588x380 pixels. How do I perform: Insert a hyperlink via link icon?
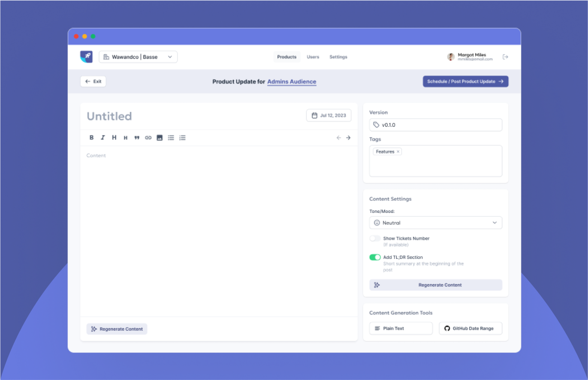pyautogui.click(x=148, y=138)
